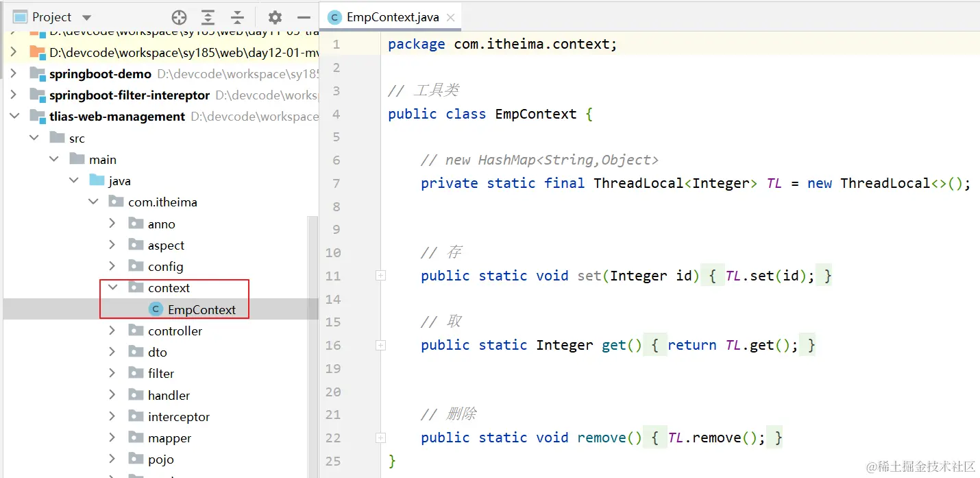Expand the dto package

tap(112, 352)
